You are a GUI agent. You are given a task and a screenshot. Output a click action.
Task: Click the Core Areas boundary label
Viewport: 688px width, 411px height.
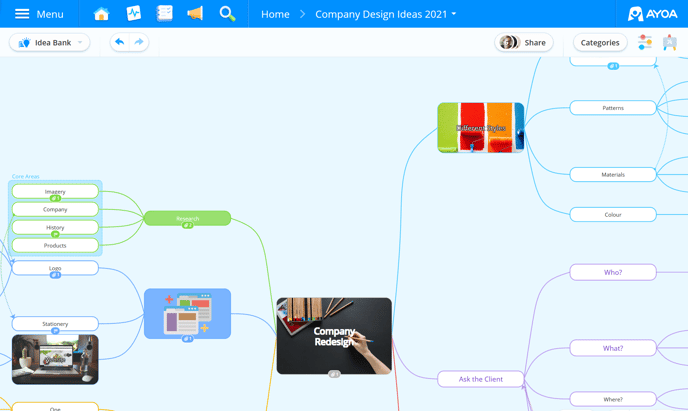pos(25,176)
